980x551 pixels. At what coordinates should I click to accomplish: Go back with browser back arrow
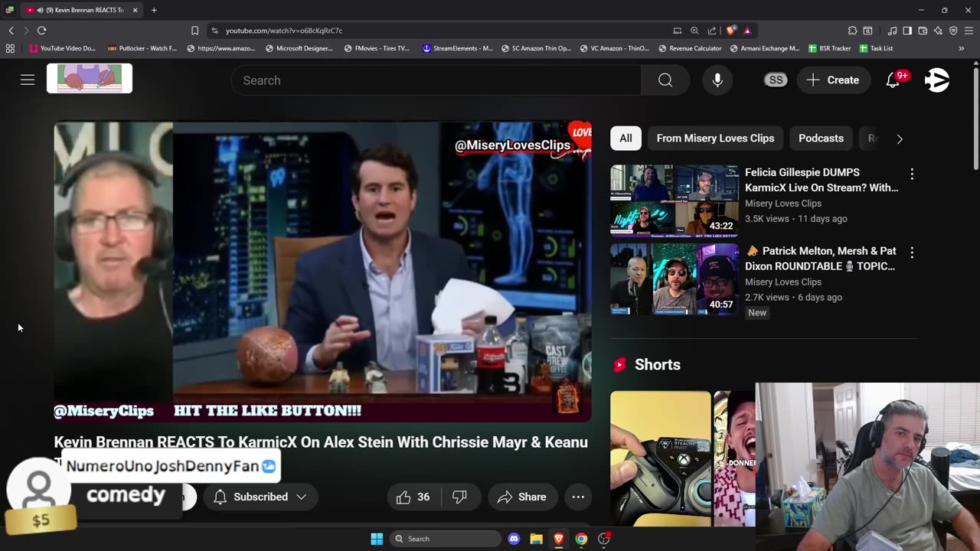[11, 31]
